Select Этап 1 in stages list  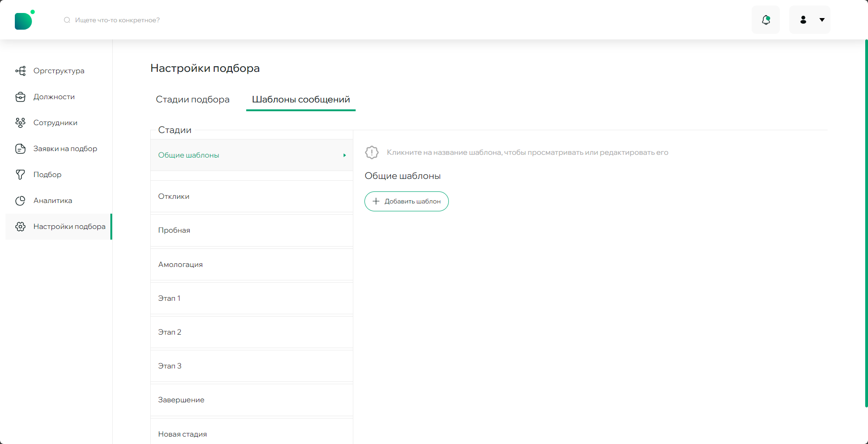[252, 298]
